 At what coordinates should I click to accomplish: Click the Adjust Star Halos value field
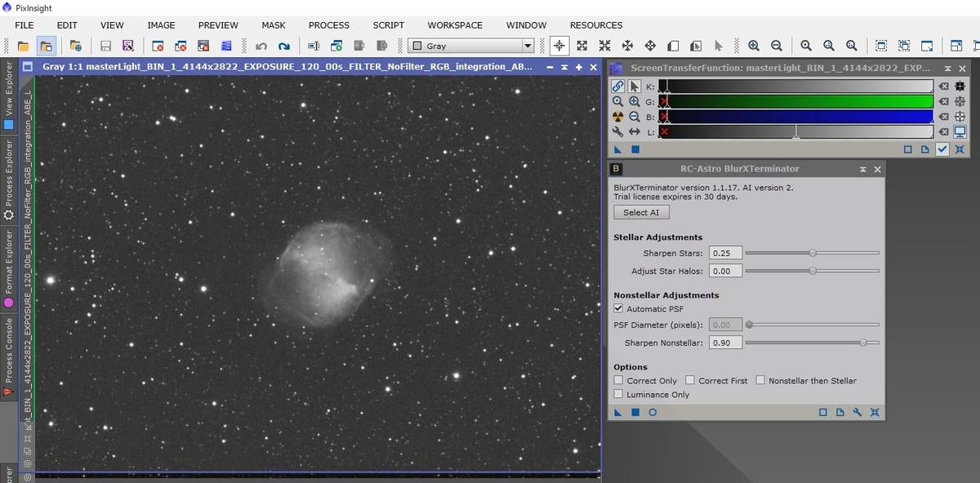click(725, 271)
